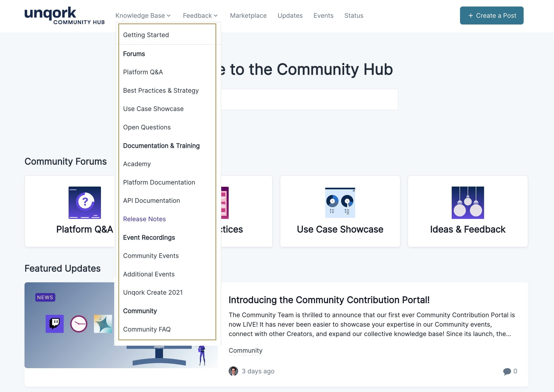This screenshot has height=392, width=554.
Task: Click the Documentation & Training heading
Action: (x=161, y=146)
